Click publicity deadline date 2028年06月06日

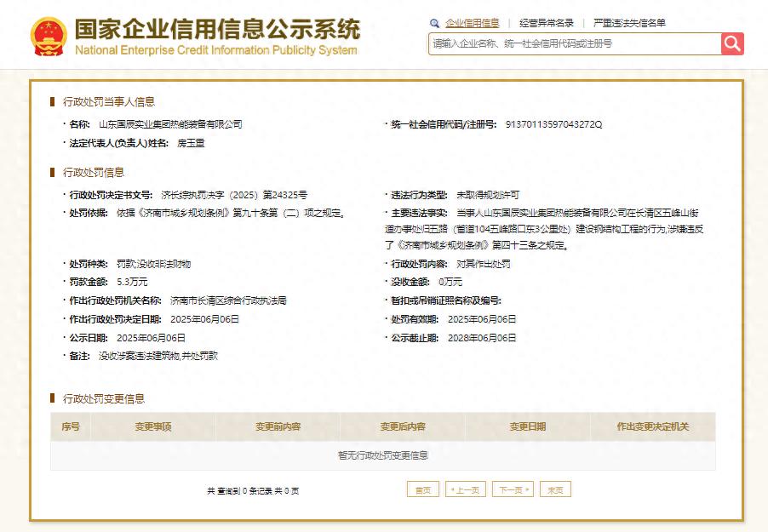point(482,338)
